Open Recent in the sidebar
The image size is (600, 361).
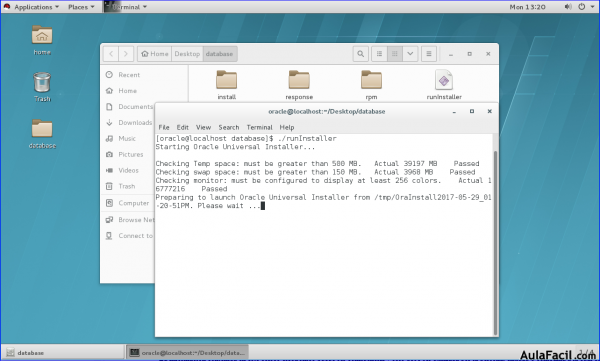tap(129, 75)
